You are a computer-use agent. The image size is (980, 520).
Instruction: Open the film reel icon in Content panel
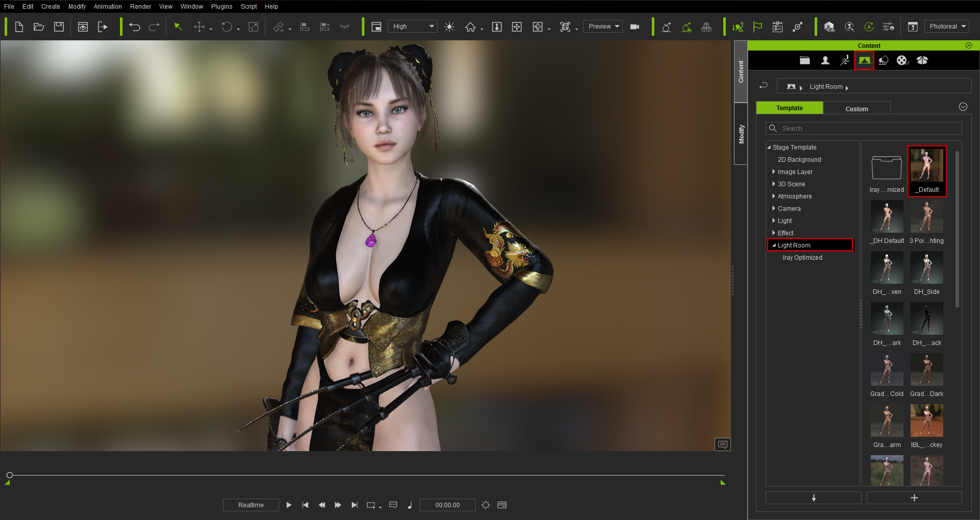pos(902,60)
